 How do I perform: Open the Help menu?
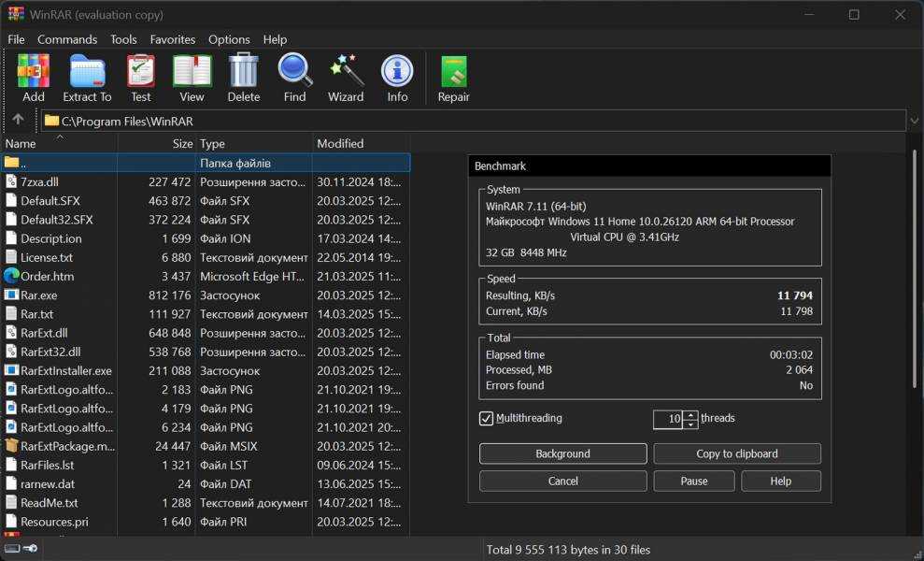(275, 39)
